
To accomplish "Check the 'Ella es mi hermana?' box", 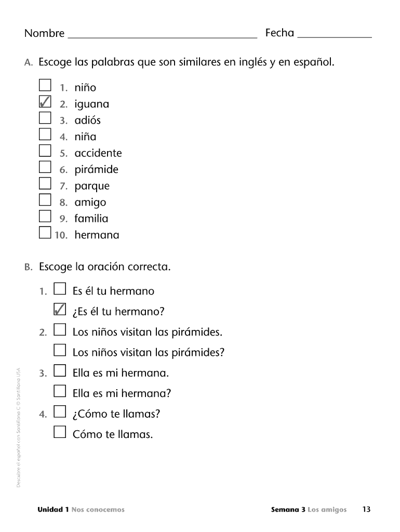I will point(60,391).
